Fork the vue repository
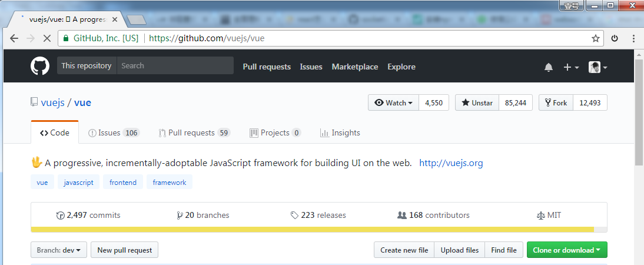This screenshot has height=265, width=644. [x=556, y=102]
